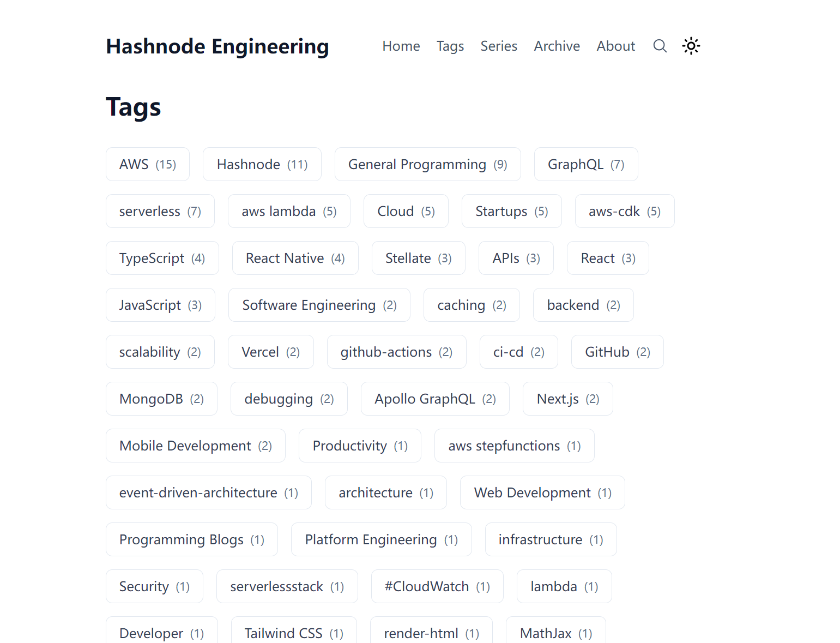Select the Tailwind CSS (1) tag

(x=294, y=630)
